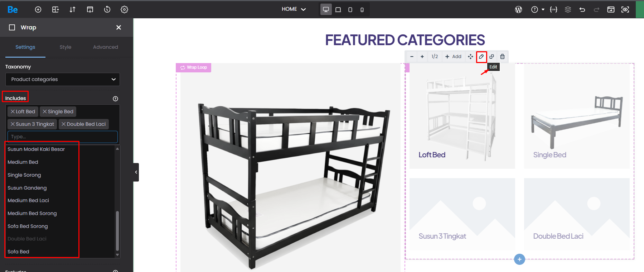The image size is (644, 272).
Task: Switch to the Style tab
Action: click(x=66, y=47)
